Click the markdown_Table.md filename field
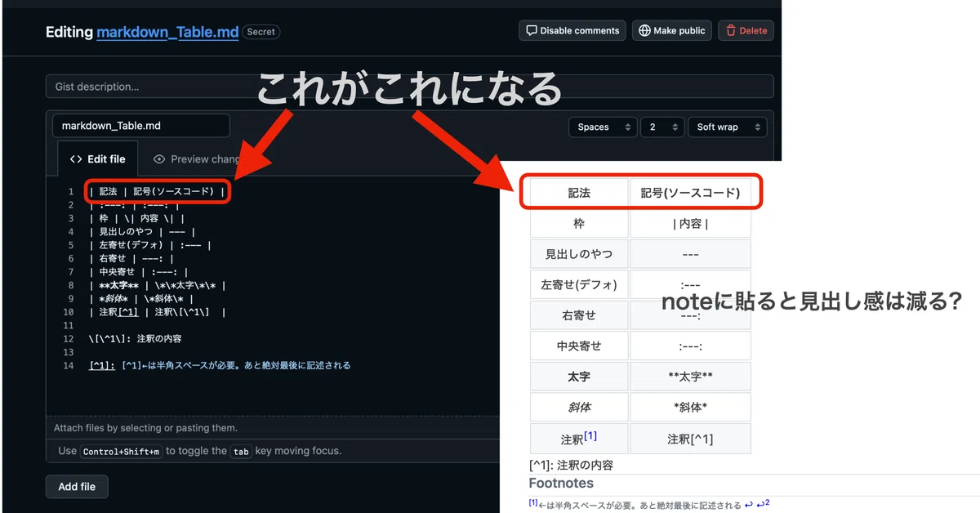This screenshot has width=980, height=513. (x=141, y=126)
